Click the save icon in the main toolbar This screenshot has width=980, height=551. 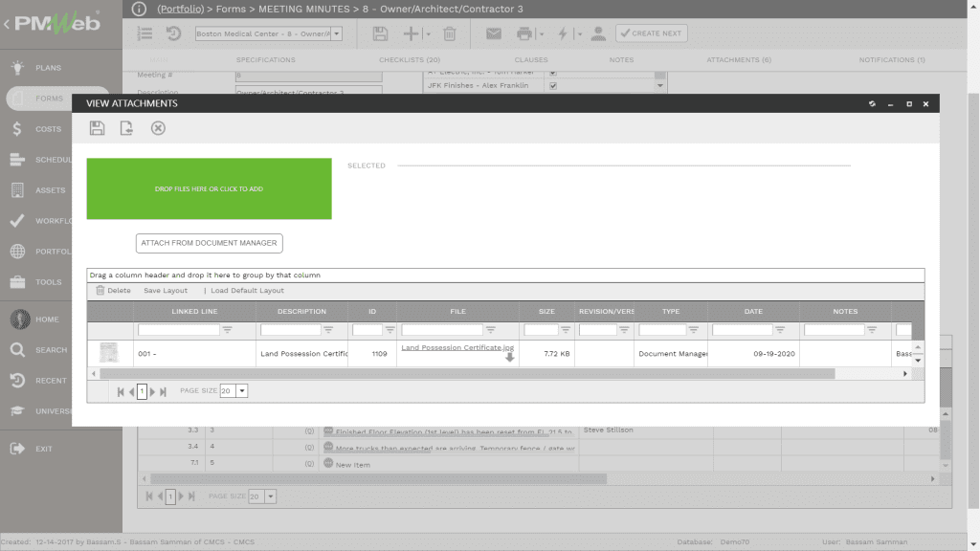coord(380,33)
